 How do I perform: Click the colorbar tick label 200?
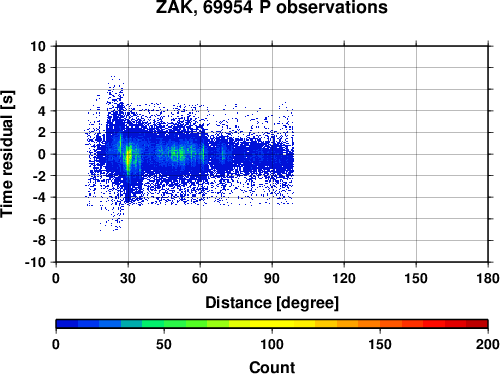(488, 344)
